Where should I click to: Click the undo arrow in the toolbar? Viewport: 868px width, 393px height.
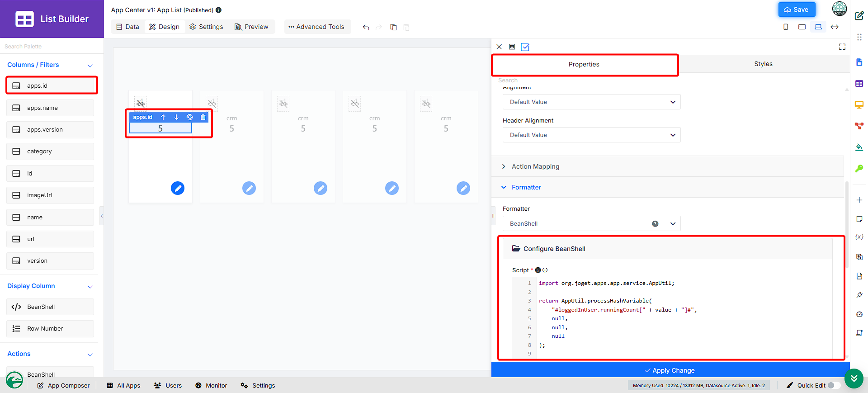pyautogui.click(x=366, y=27)
